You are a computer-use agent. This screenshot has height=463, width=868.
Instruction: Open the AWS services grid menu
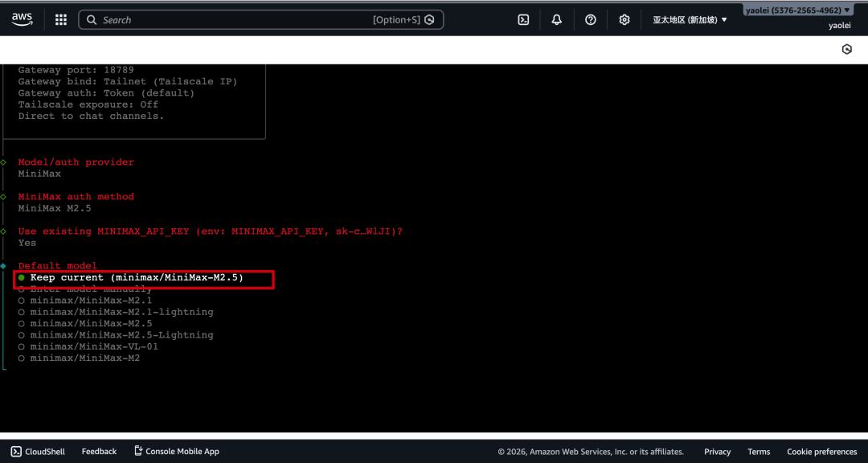coord(61,20)
